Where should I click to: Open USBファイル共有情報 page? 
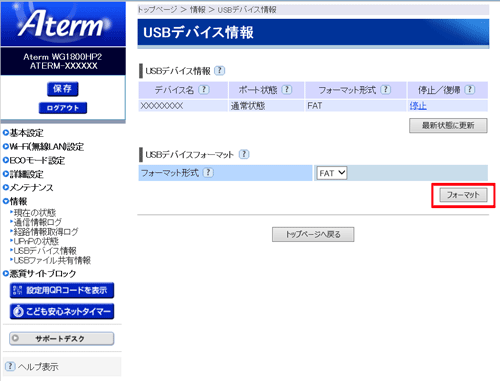coord(52,260)
